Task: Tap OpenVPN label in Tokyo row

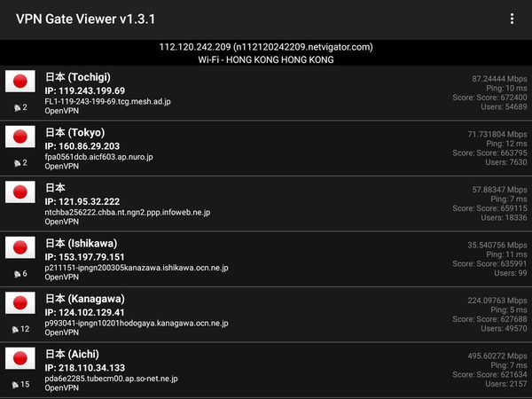Action: tap(62, 167)
